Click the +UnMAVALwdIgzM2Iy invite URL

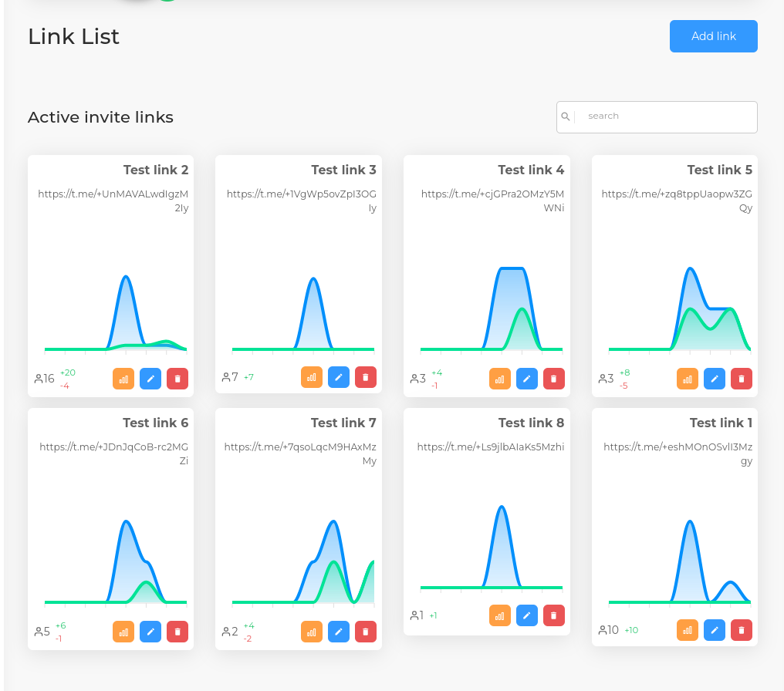[113, 201]
